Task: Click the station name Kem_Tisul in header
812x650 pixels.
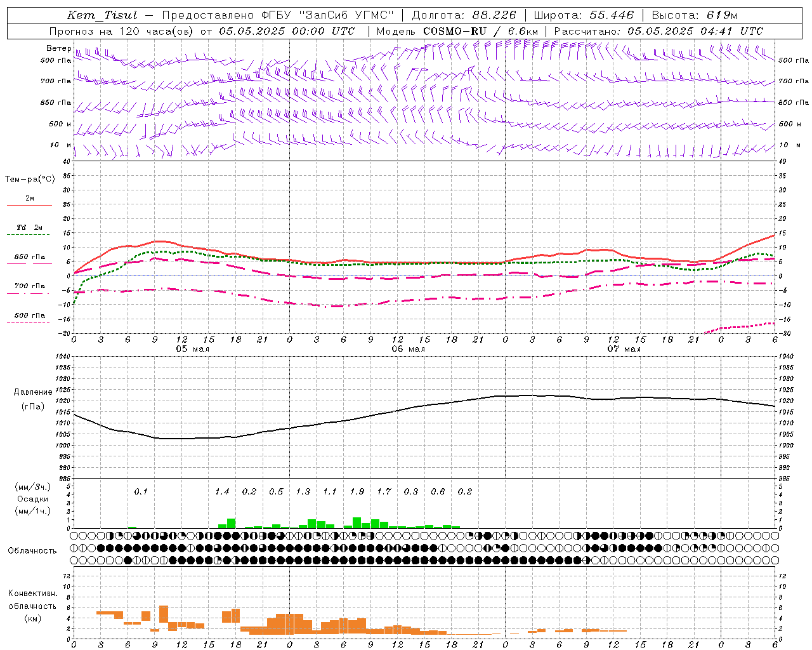Action: tap(101, 16)
